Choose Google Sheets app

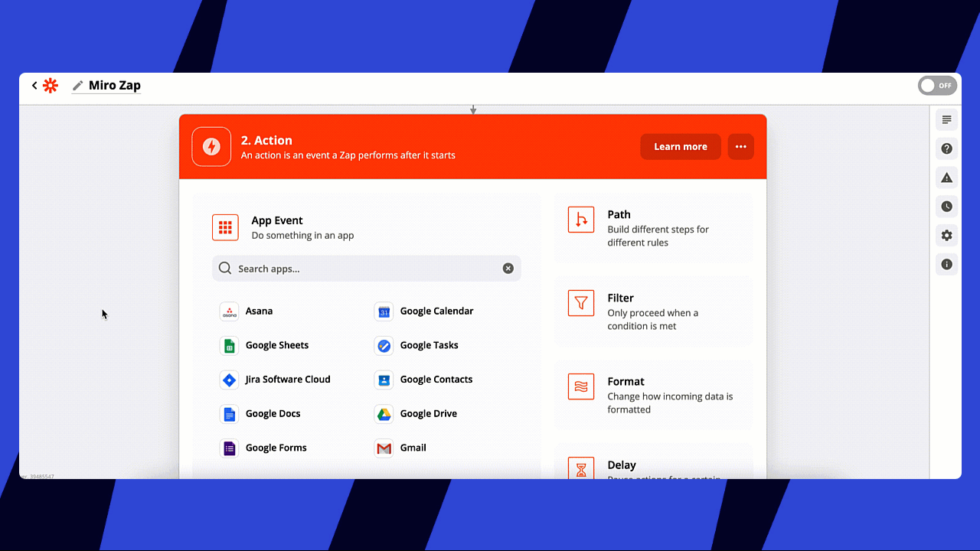[276, 345]
